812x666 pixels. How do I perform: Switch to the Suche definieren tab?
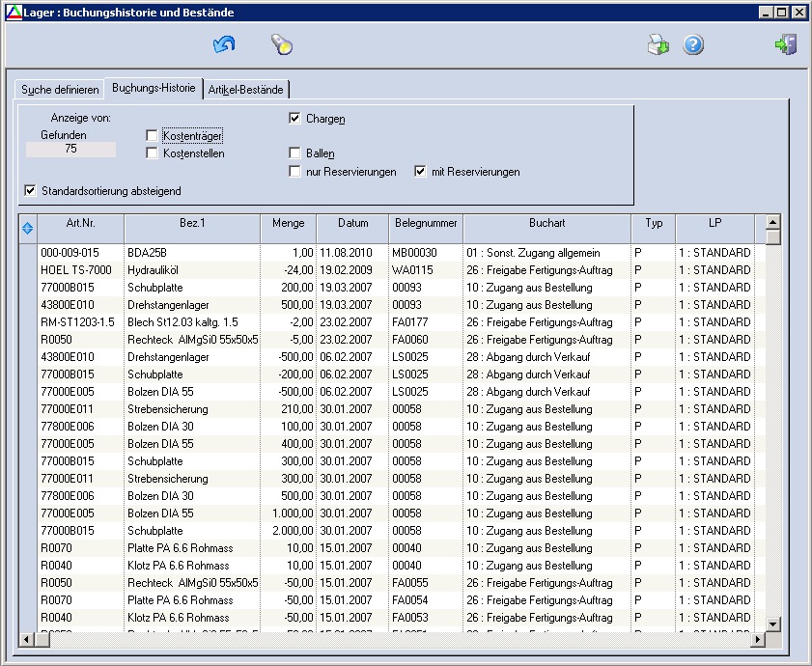click(x=60, y=90)
